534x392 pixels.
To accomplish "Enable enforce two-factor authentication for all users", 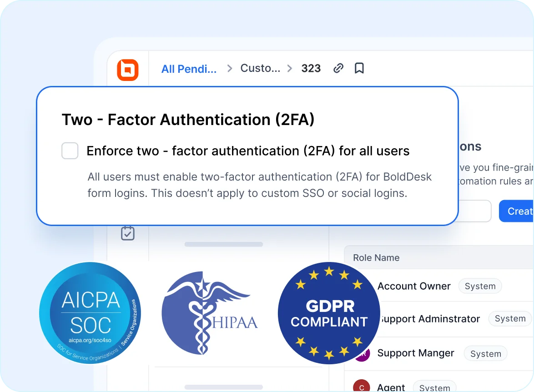I will 70,151.
